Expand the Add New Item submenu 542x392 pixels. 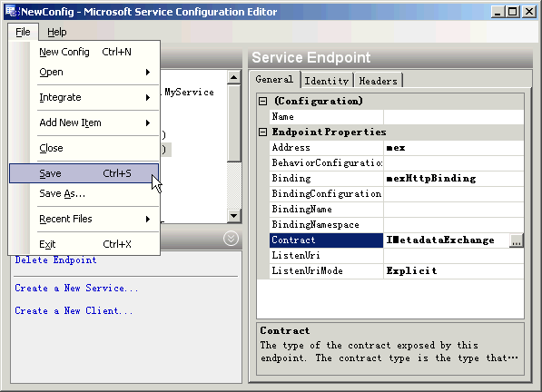tap(84, 122)
